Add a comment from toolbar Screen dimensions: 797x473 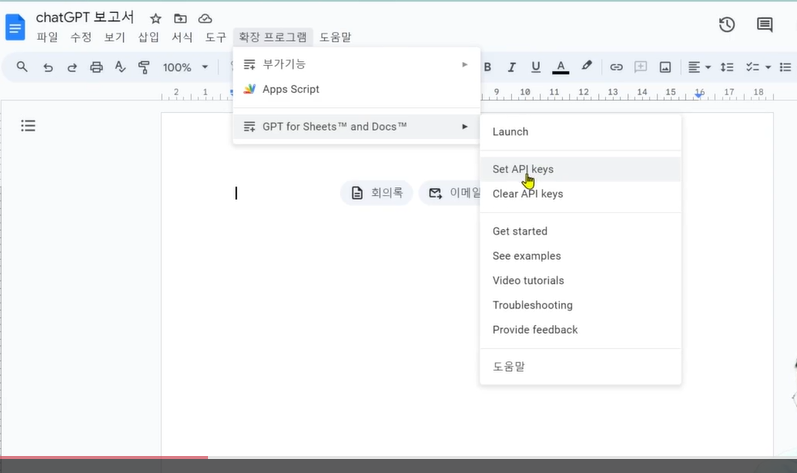tap(640, 67)
